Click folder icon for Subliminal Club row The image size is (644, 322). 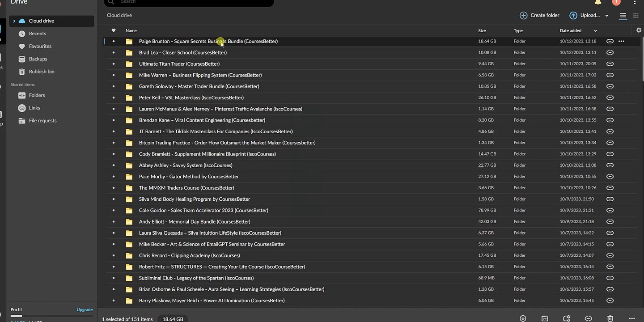[129, 278]
